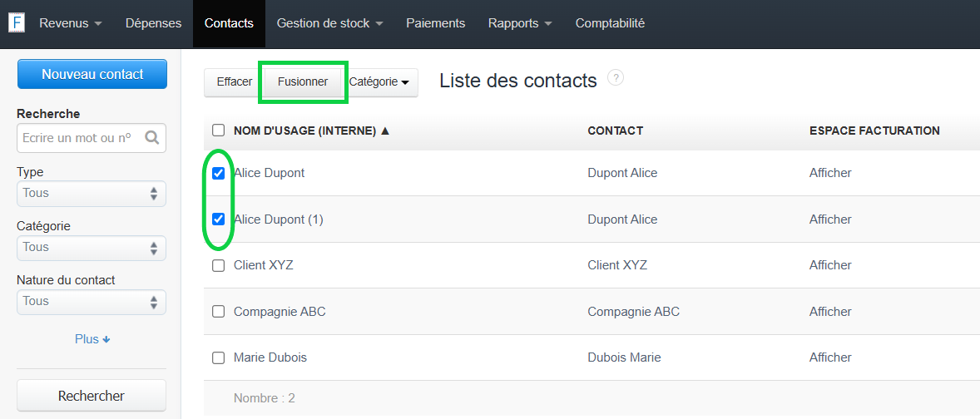The height and width of the screenshot is (419, 980).
Task: Open the Rapports dropdown menu
Action: pyautogui.click(x=520, y=23)
